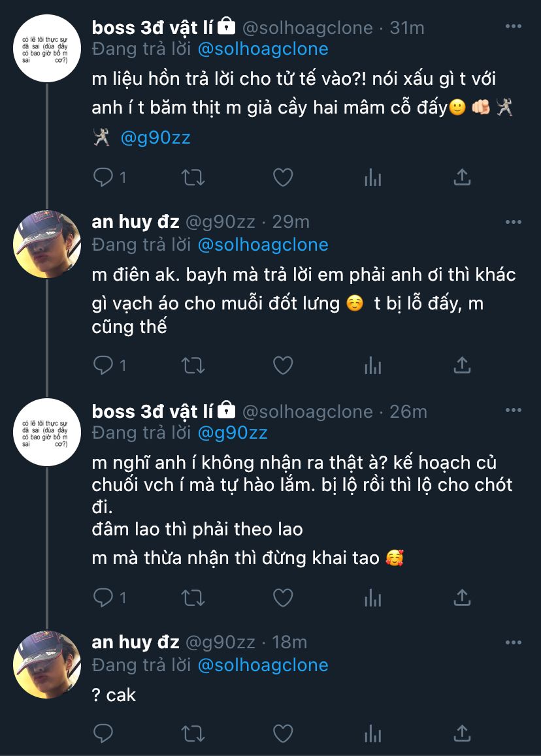Like the first tweet mentioning @g90zz
The image size is (541, 756).
pyautogui.click(x=282, y=176)
